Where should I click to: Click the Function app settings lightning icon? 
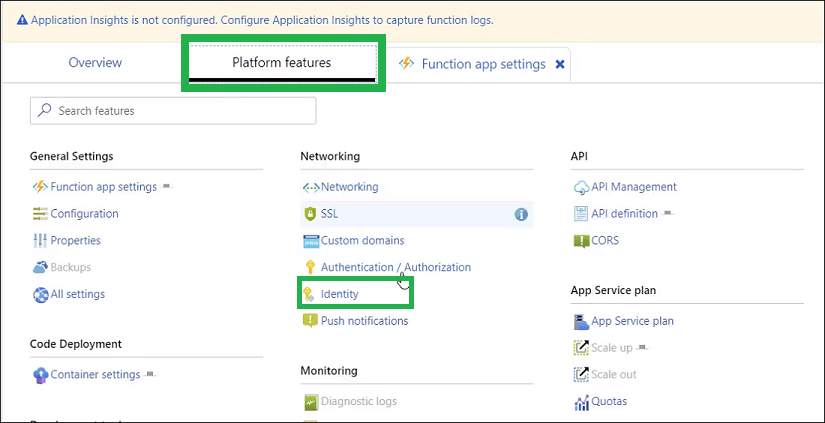pyautogui.click(x=40, y=187)
